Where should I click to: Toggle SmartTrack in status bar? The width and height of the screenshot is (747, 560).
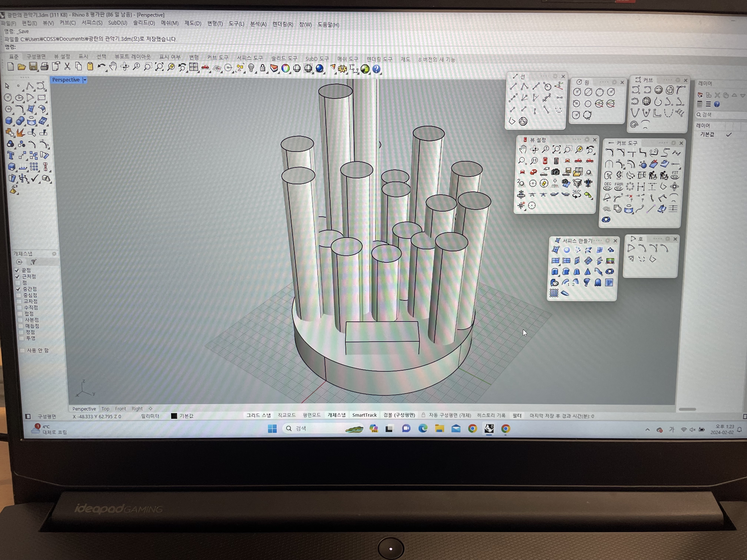[x=364, y=415]
